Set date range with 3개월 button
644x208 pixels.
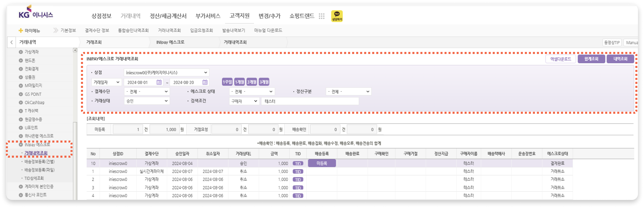pyautogui.click(x=264, y=82)
